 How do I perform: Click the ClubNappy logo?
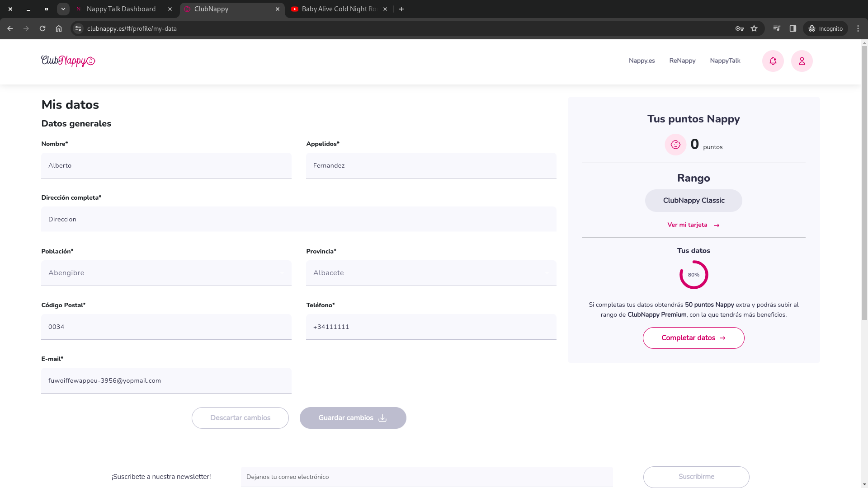click(x=68, y=61)
